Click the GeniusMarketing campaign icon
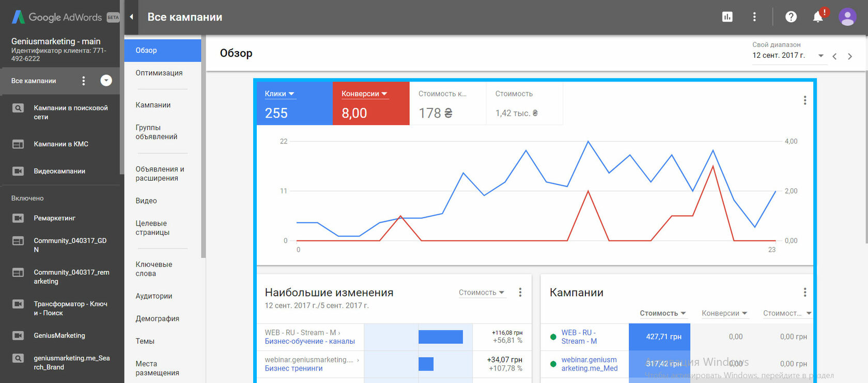The height and width of the screenshot is (383, 868). point(18,336)
